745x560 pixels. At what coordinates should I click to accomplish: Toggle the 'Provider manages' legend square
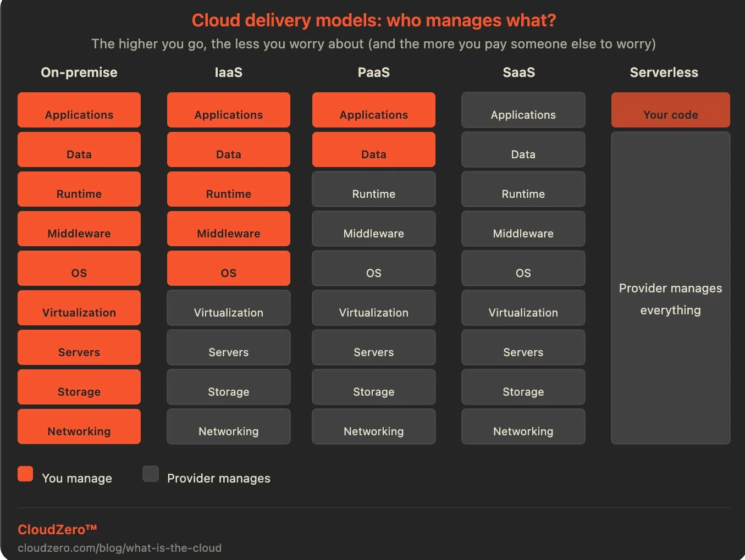click(x=150, y=473)
